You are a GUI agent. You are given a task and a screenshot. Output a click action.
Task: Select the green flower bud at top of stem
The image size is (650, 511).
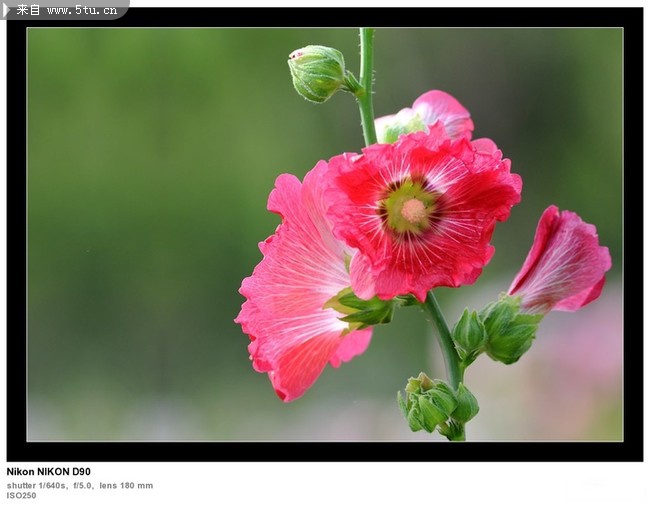point(317,73)
